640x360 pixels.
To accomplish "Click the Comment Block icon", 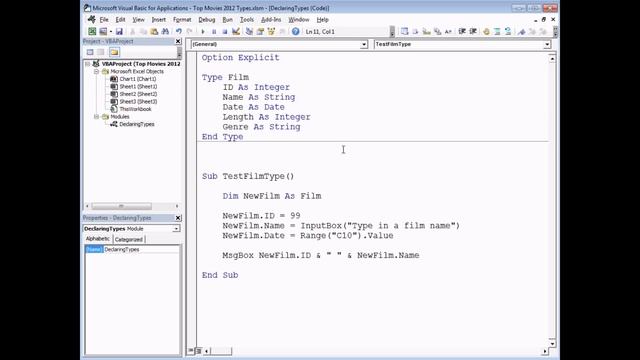I will [497, 31].
